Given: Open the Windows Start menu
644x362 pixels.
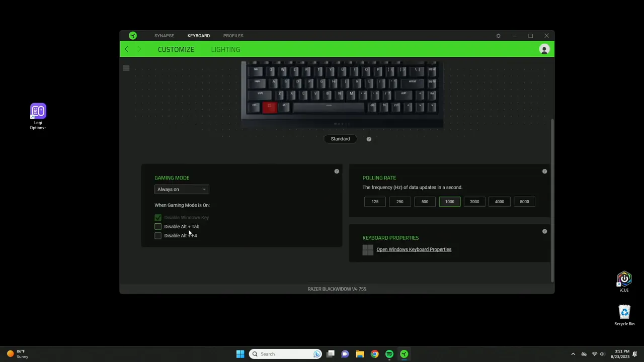Looking at the screenshot, I should (x=240, y=354).
